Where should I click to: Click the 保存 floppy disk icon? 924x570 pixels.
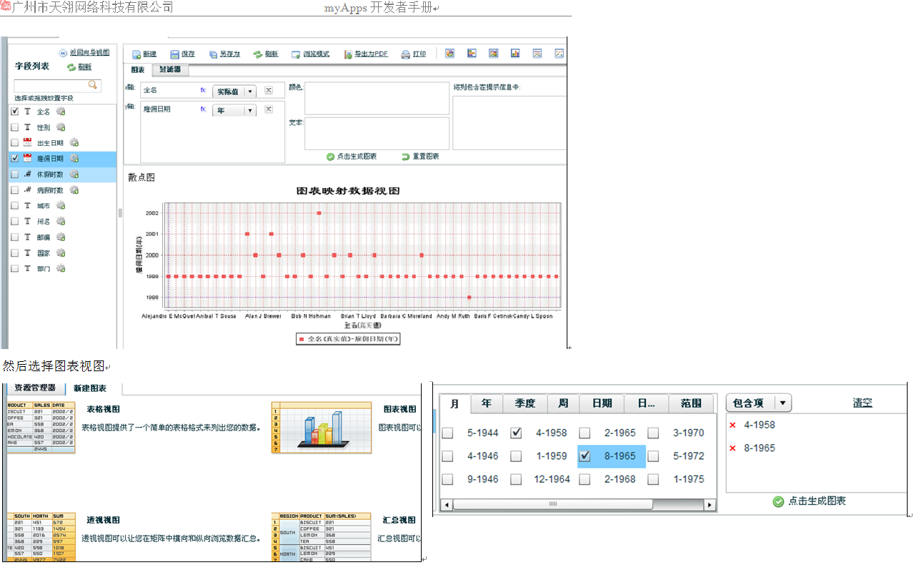(x=174, y=54)
